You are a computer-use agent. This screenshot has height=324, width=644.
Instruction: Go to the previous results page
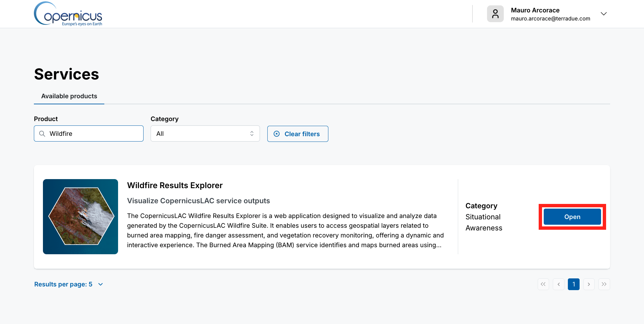(x=558, y=284)
